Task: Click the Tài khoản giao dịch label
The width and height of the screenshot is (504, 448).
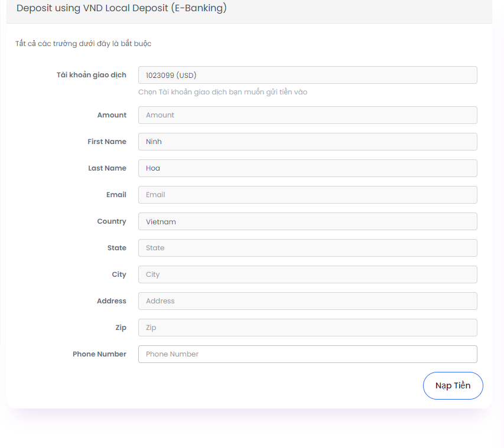Action: click(92, 75)
